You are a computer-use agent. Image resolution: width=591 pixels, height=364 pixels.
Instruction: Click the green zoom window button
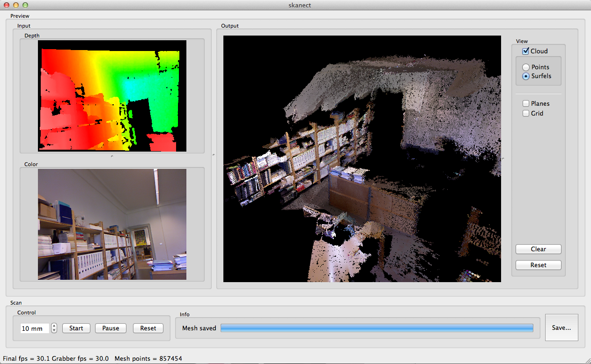[x=25, y=5]
